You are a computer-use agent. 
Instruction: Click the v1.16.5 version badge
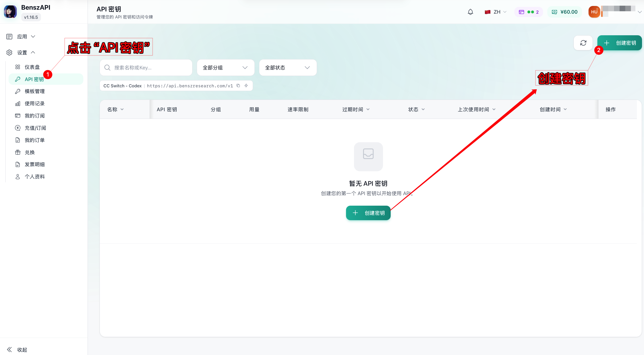(x=31, y=17)
